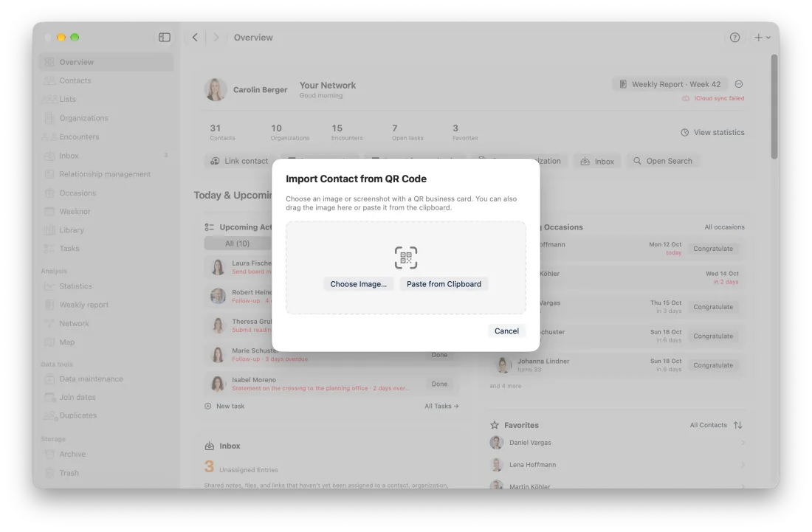Open the Weekly Report · Week 42 button
Viewport: 812px width, 532px height.
point(670,84)
